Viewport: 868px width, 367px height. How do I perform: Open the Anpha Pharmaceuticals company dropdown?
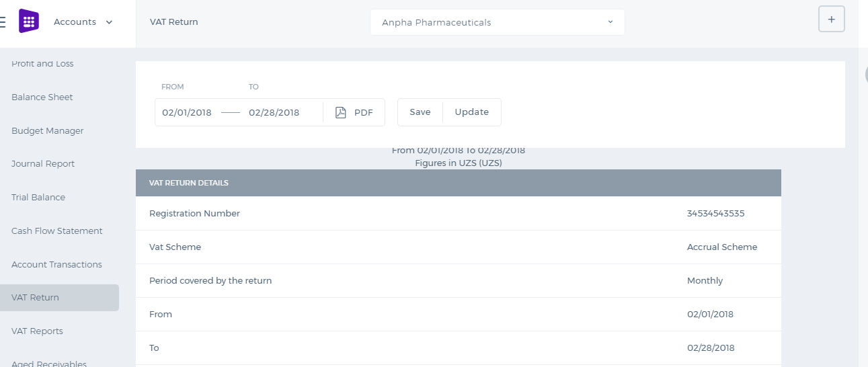pyautogui.click(x=497, y=22)
